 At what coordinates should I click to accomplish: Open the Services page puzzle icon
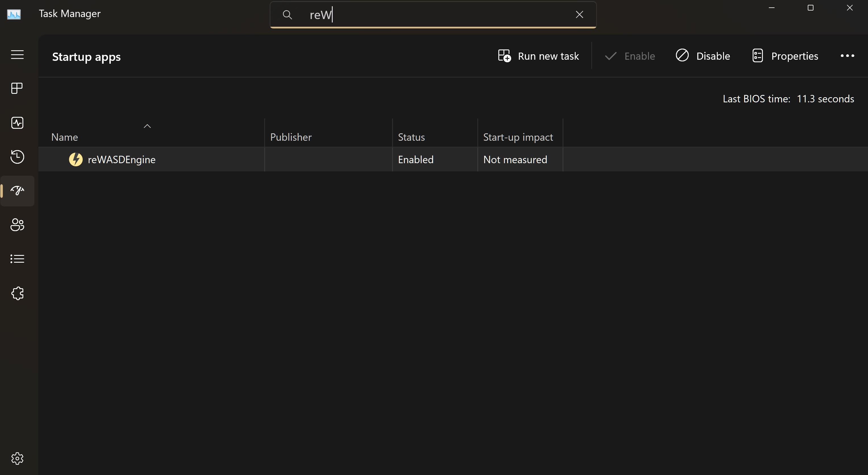tap(17, 293)
